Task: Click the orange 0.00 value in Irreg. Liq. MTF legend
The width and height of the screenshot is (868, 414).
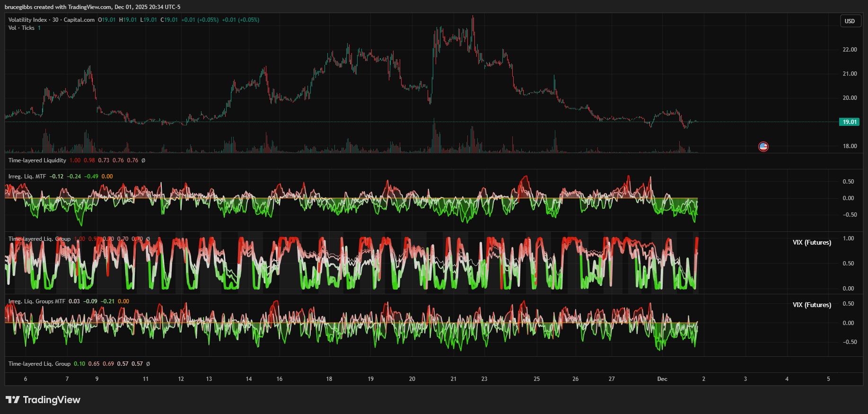Action: point(107,176)
